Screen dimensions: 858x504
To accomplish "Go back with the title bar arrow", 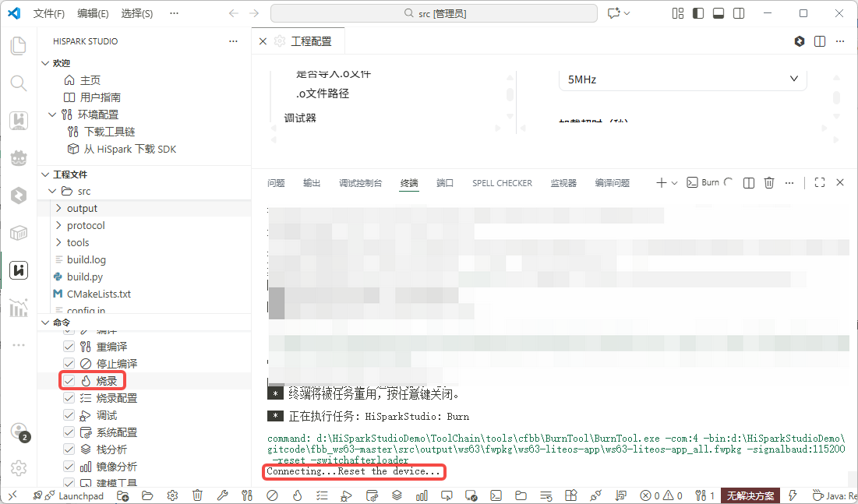I will [234, 13].
